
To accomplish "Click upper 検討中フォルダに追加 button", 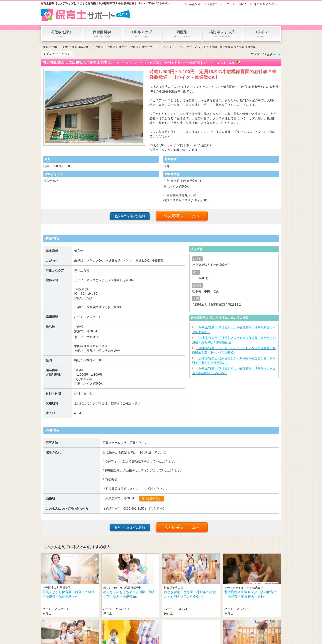I will (130, 216).
